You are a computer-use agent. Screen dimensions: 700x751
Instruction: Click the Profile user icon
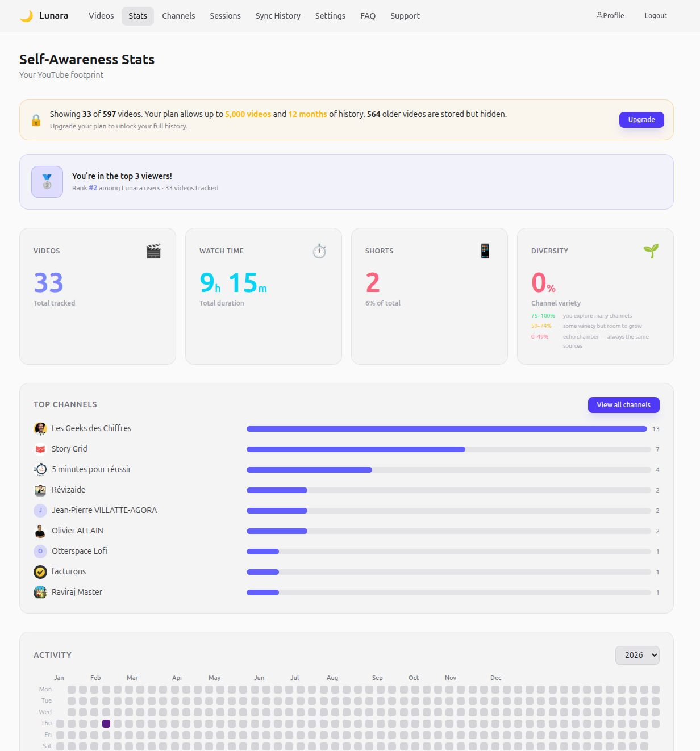(599, 15)
